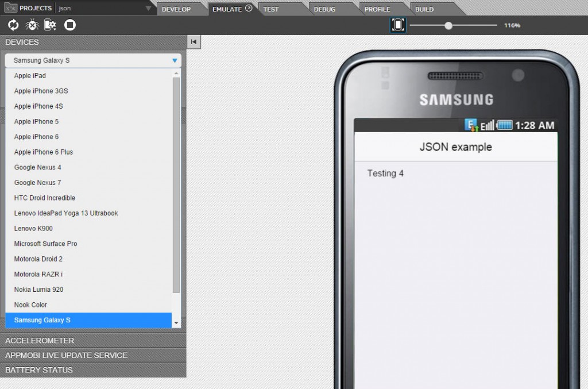Open the json project dropdown arrow
Viewport: 588px width, 389px height.
click(149, 8)
